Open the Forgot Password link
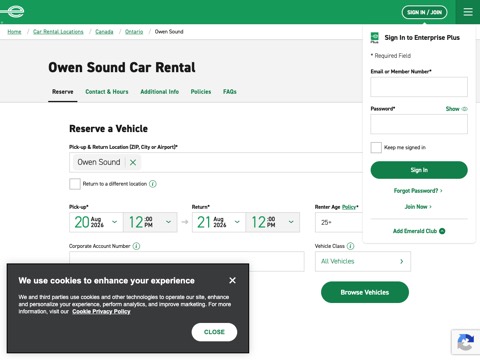480x360 pixels. tap(418, 191)
